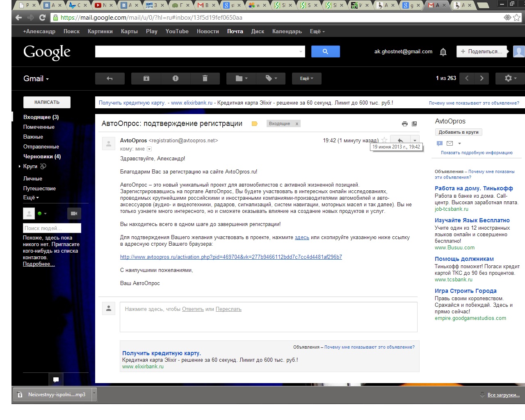Click the activation URL link in email
Image resolution: width=525 pixels, height=420 pixels.
(231, 257)
